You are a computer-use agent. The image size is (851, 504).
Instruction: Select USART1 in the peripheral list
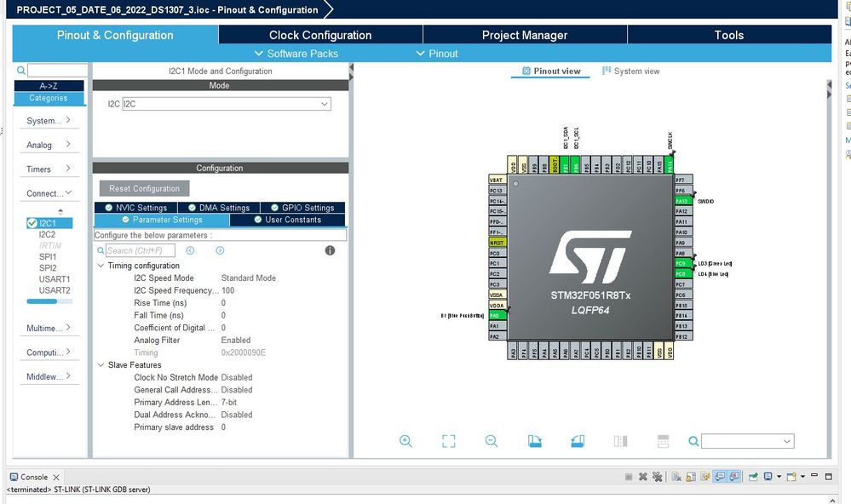point(55,279)
